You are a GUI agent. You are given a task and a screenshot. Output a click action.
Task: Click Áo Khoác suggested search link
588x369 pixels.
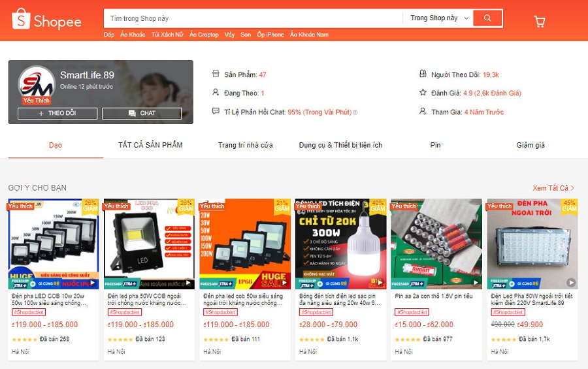[133, 35]
